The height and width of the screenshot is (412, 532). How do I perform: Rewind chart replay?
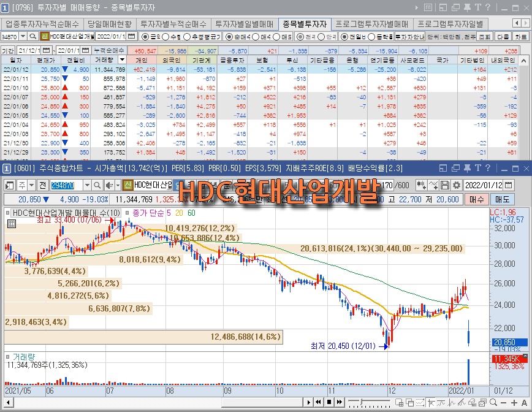318,403
